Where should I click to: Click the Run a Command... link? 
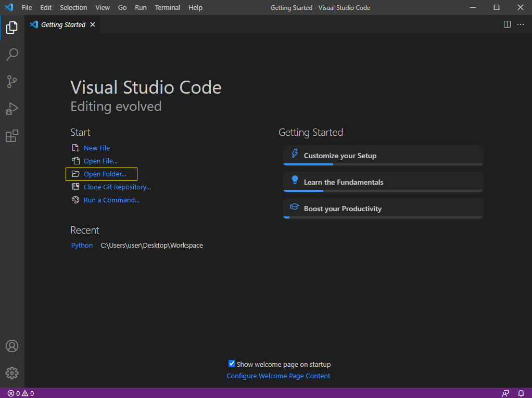[111, 200]
